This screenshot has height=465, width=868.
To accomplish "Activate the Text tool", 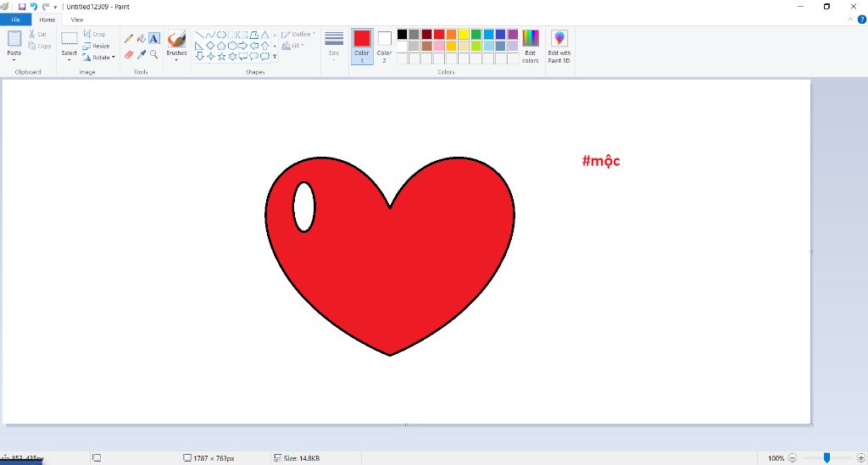I will [154, 38].
